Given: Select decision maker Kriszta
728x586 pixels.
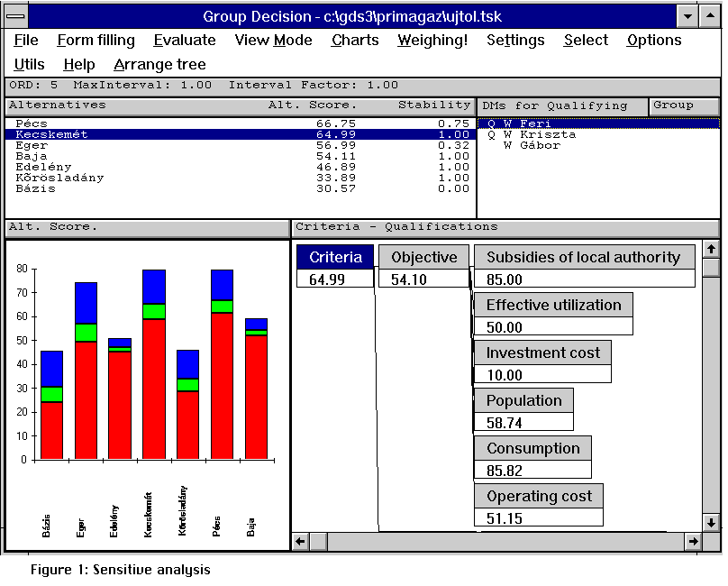Looking at the screenshot, I should click(598, 134).
